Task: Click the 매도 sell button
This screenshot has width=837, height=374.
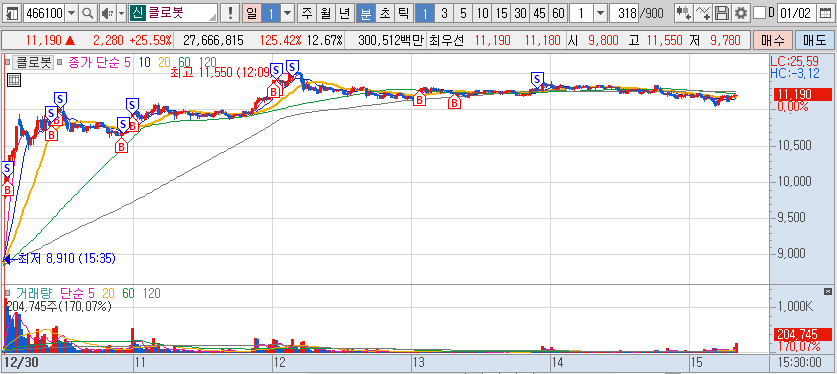Action: (814, 40)
